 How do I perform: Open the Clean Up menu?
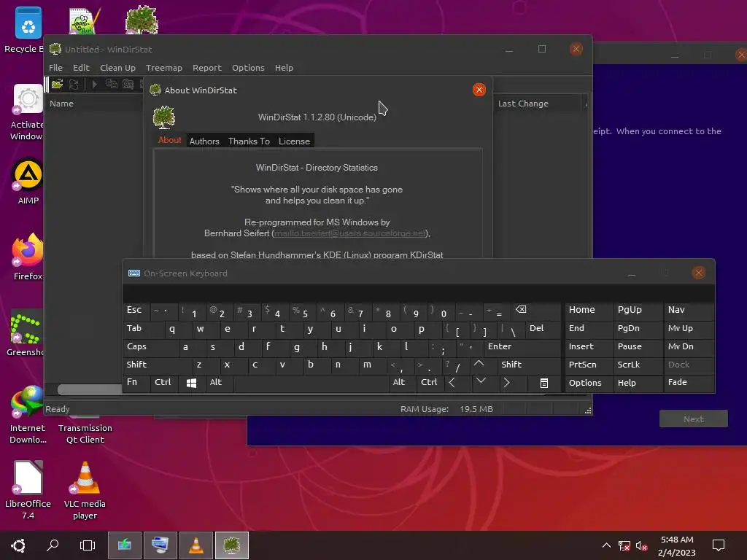click(117, 68)
